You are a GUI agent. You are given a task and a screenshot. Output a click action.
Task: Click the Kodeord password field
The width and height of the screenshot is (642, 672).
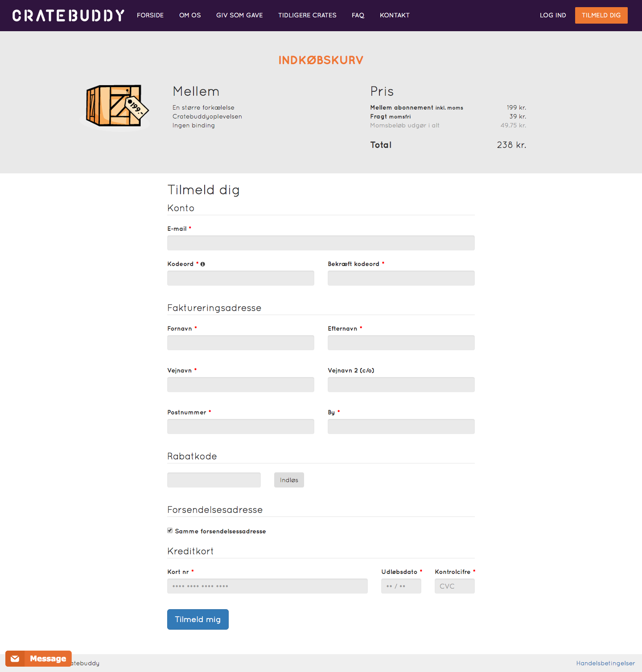point(241,278)
